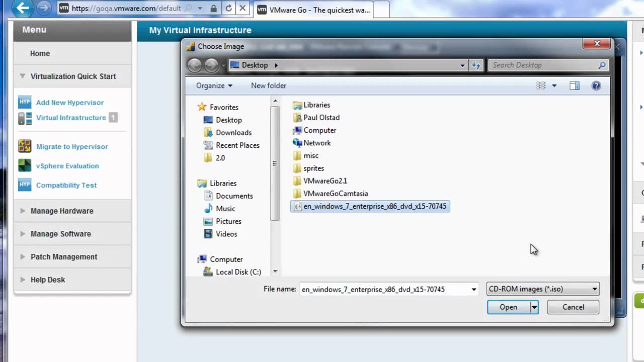Image resolution: width=644 pixels, height=362 pixels.
Task: Expand the Manage Hardware section
Action: click(22, 211)
